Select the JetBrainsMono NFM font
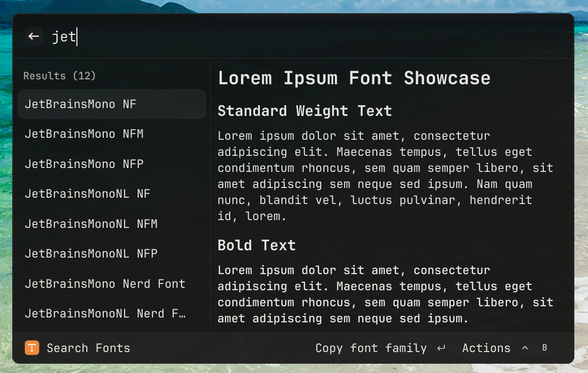 111,134
